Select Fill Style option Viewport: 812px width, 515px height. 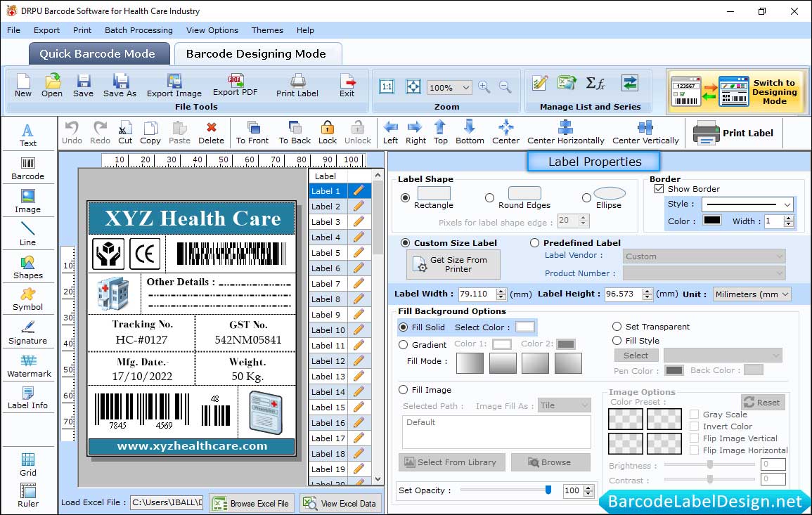(617, 341)
